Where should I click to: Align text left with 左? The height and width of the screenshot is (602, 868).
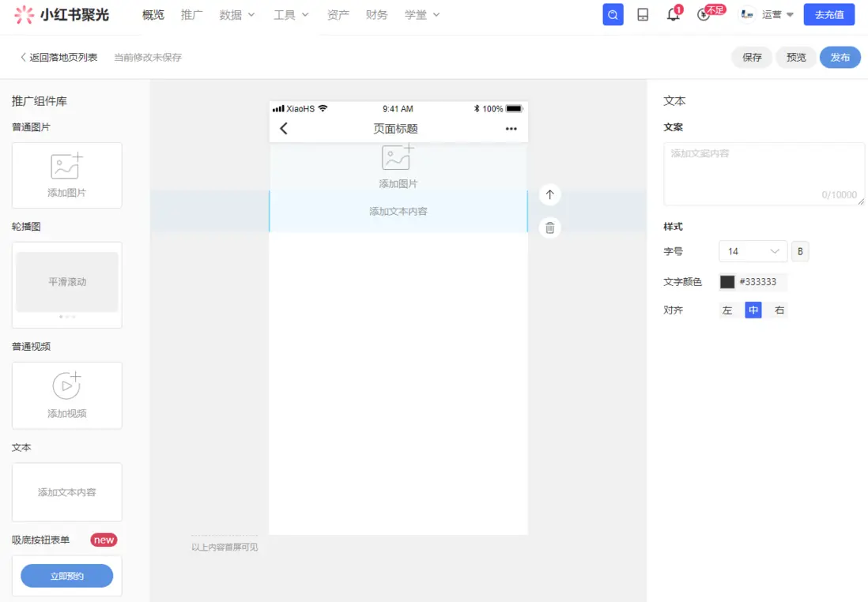(x=726, y=310)
